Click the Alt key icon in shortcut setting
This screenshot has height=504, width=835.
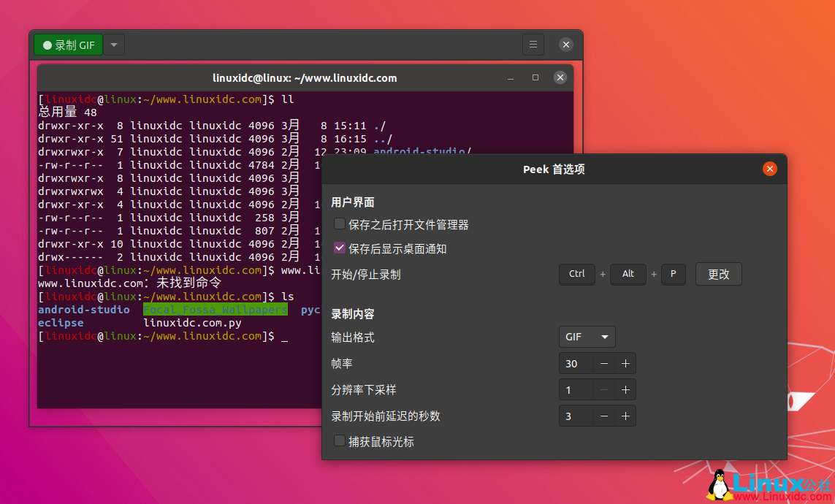[628, 274]
